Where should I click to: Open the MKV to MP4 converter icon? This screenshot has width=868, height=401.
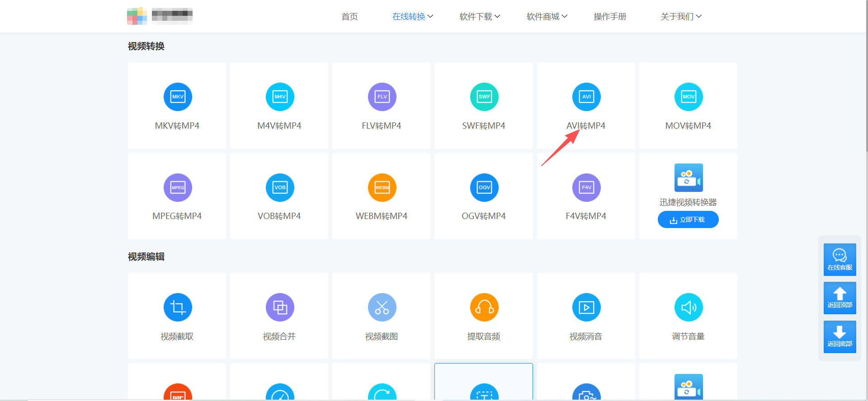[178, 97]
